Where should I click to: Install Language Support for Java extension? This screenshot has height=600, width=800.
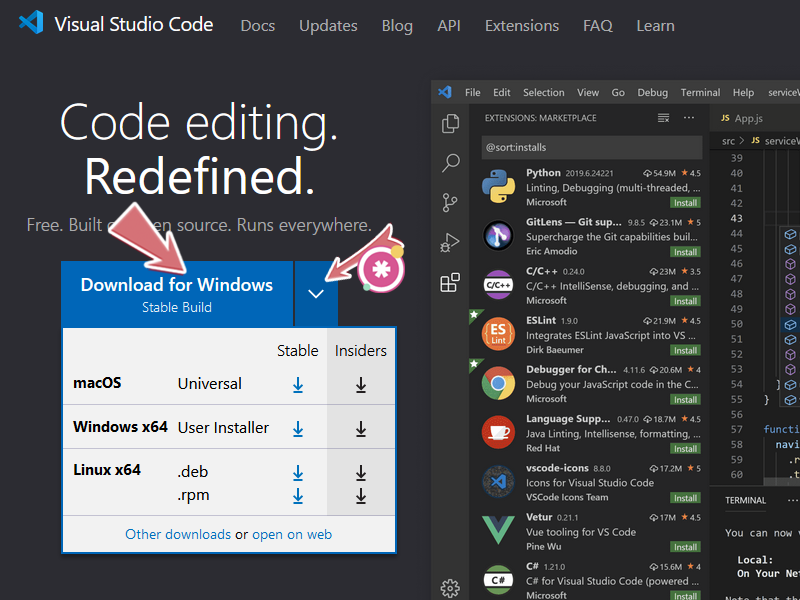(685, 448)
